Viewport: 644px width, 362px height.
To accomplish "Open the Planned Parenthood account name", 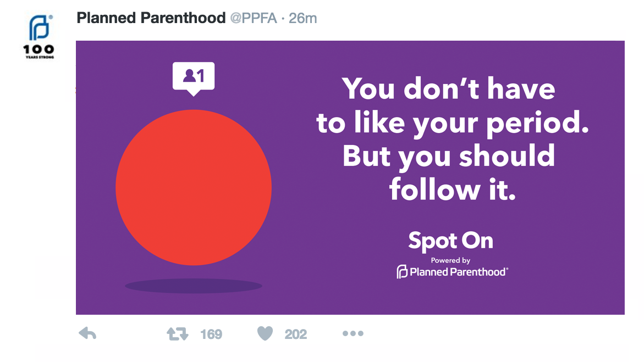I will tap(151, 18).
